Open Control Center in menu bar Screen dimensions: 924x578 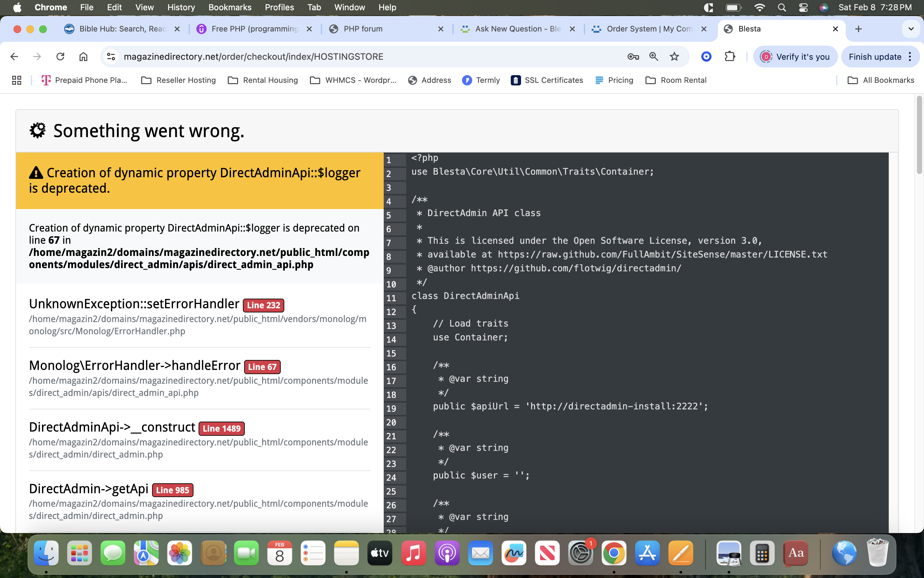(803, 7)
